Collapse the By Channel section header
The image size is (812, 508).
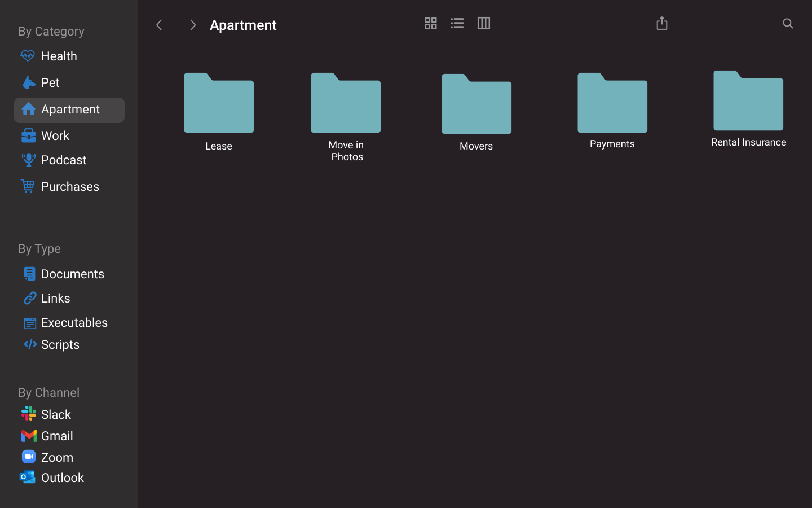49,392
